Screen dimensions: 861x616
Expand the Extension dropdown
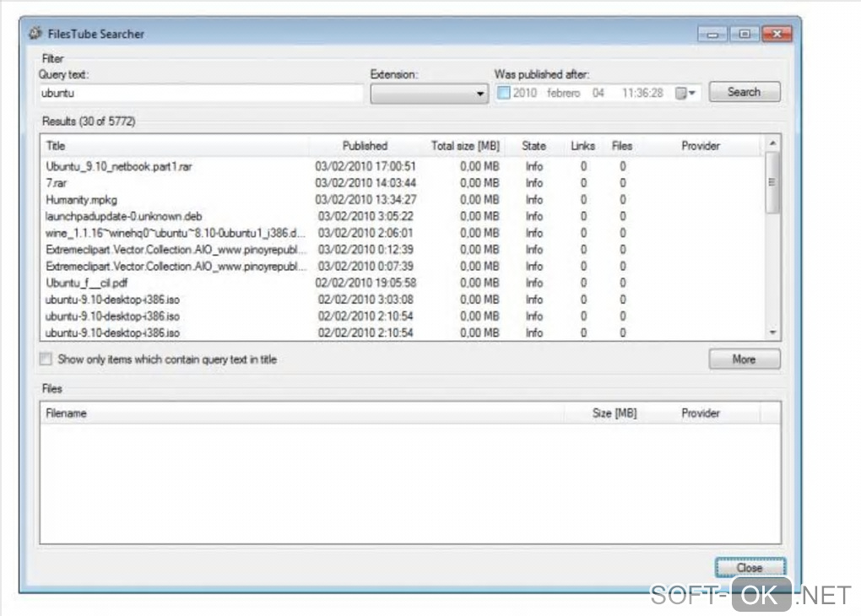pyautogui.click(x=430, y=94)
